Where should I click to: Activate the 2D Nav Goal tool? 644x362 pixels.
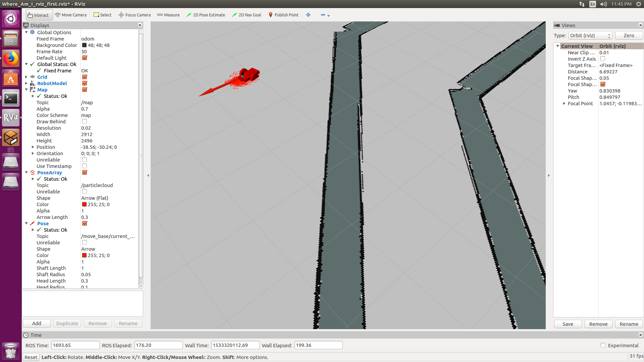pos(247,15)
